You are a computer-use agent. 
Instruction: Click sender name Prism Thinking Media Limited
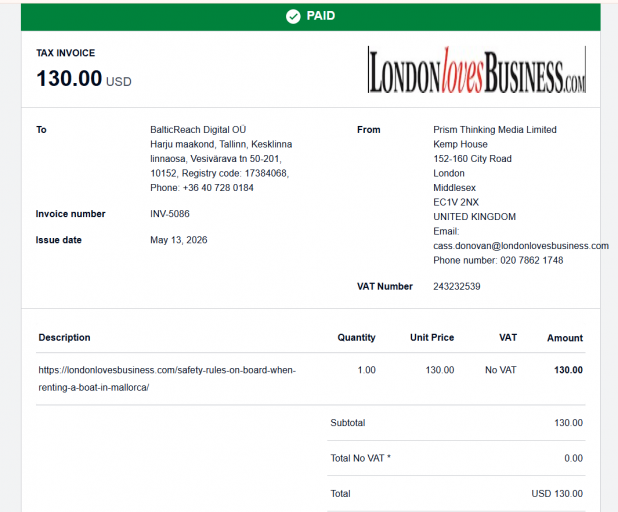495,130
